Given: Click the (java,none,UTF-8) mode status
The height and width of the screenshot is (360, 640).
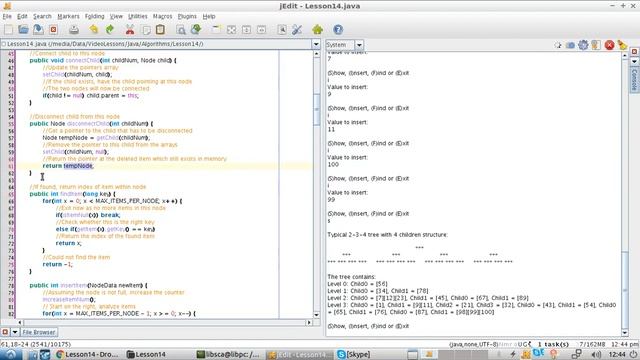Looking at the screenshot, I should pyautogui.click(x=474, y=344).
